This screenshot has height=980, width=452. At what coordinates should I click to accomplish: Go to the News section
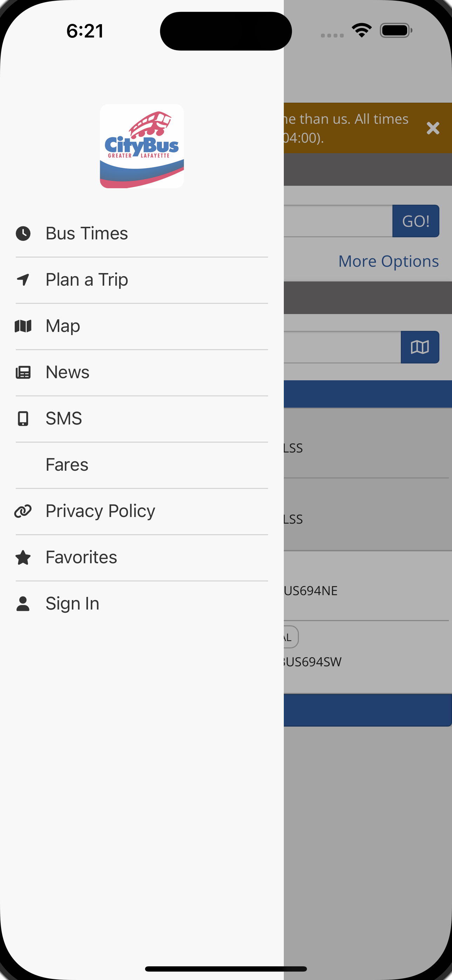coord(142,373)
